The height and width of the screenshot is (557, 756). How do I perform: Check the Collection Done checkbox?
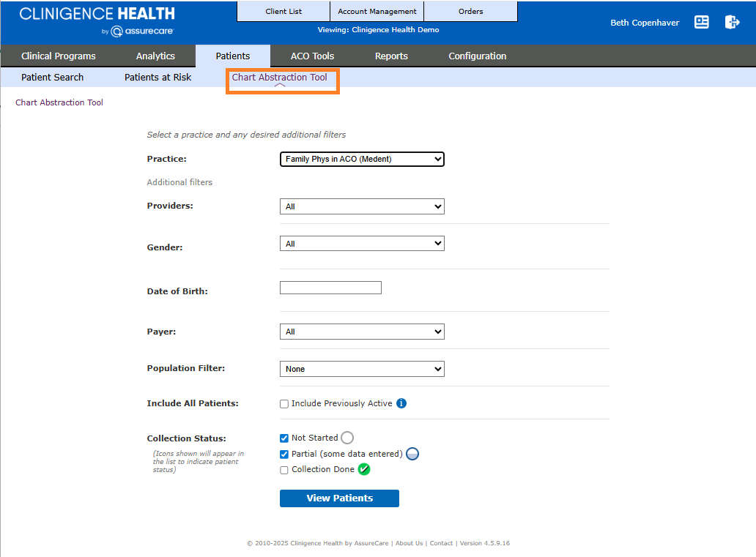(284, 470)
